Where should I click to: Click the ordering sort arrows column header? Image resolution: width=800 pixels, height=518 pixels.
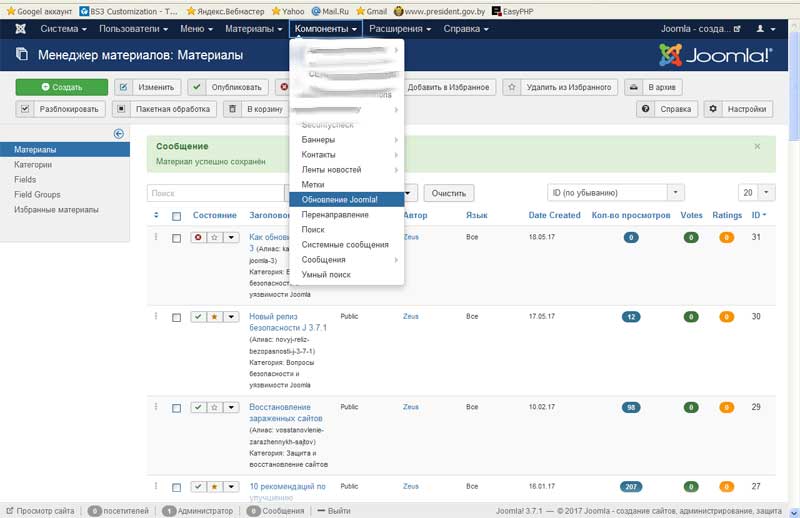156,215
